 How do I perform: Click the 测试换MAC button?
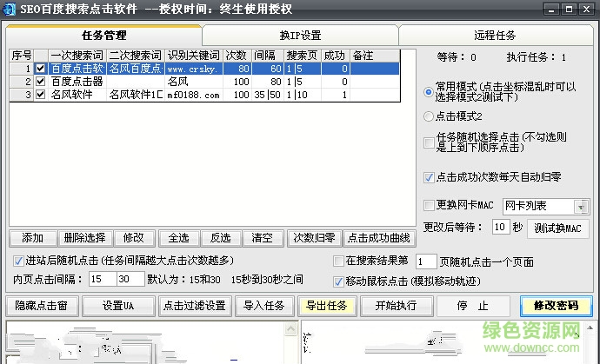pyautogui.click(x=558, y=228)
